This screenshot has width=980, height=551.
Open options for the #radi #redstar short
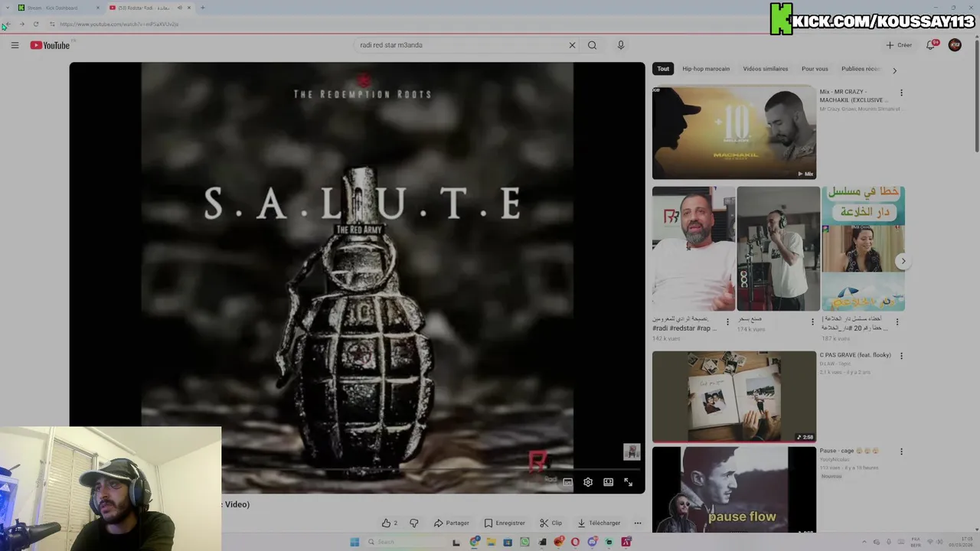(x=727, y=322)
